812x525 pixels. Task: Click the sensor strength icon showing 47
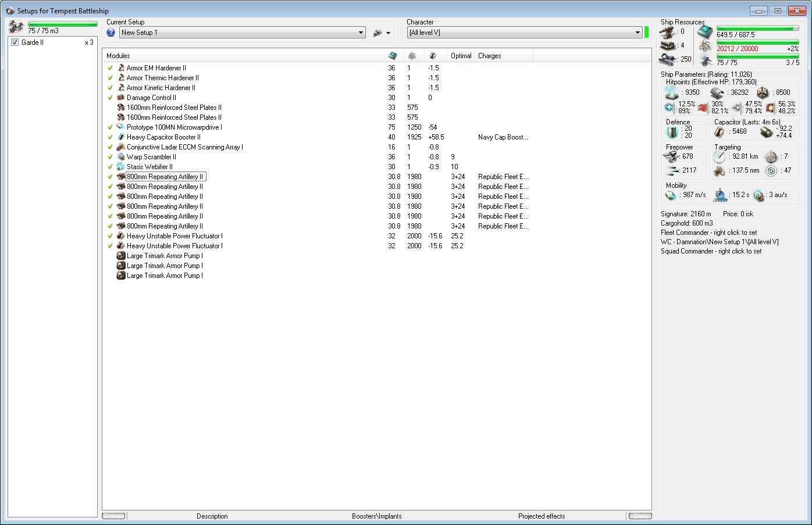point(771,171)
